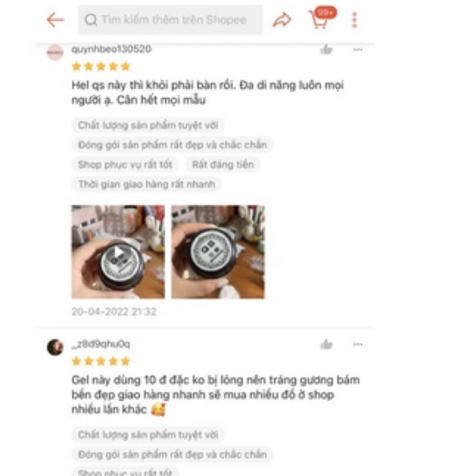Open quynhbeo130520's profile avatar
Image resolution: width=476 pixels, height=476 pixels.
pos(55,53)
